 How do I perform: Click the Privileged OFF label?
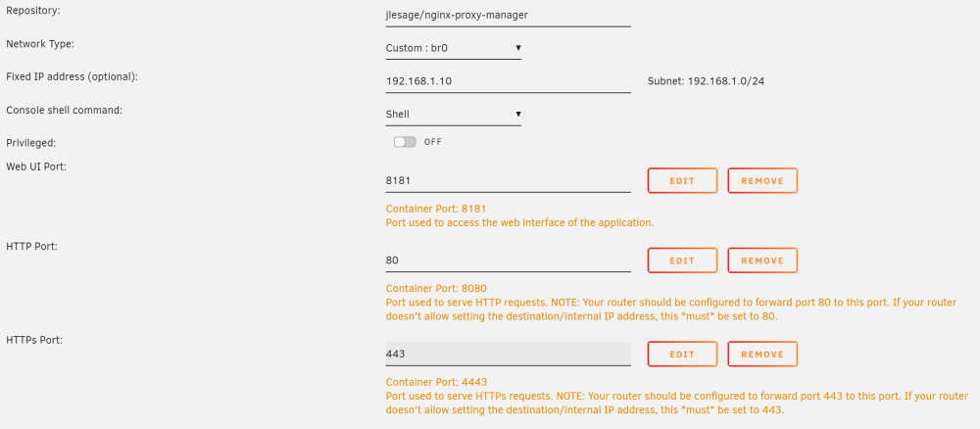coord(432,142)
